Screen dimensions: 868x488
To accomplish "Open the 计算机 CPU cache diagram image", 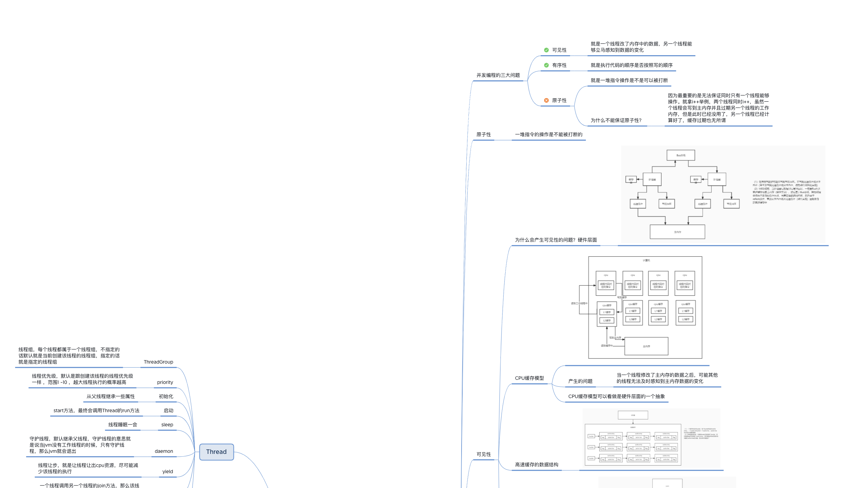I will tap(637, 307).
